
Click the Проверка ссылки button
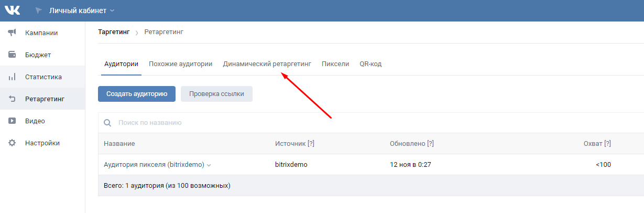click(x=216, y=94)
